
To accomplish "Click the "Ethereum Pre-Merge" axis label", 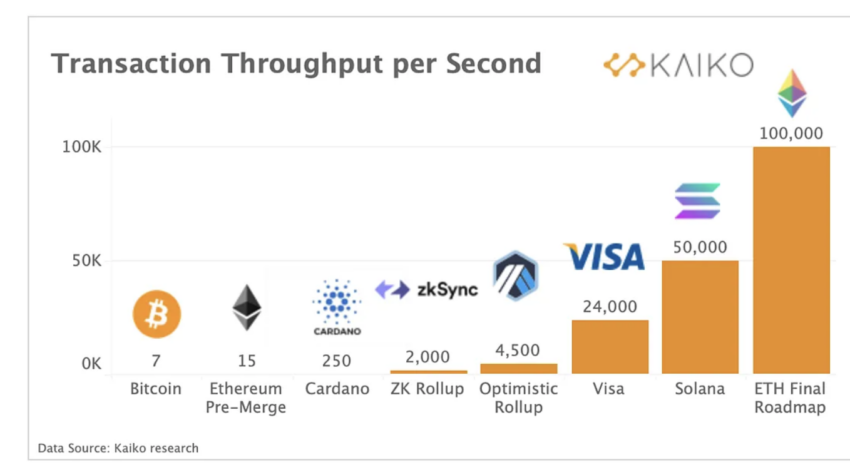I will point(247,397).
